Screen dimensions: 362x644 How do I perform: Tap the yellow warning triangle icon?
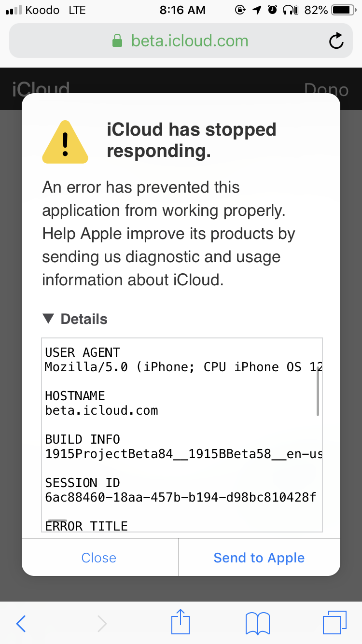pyautogui.click(x=65, y=141)
